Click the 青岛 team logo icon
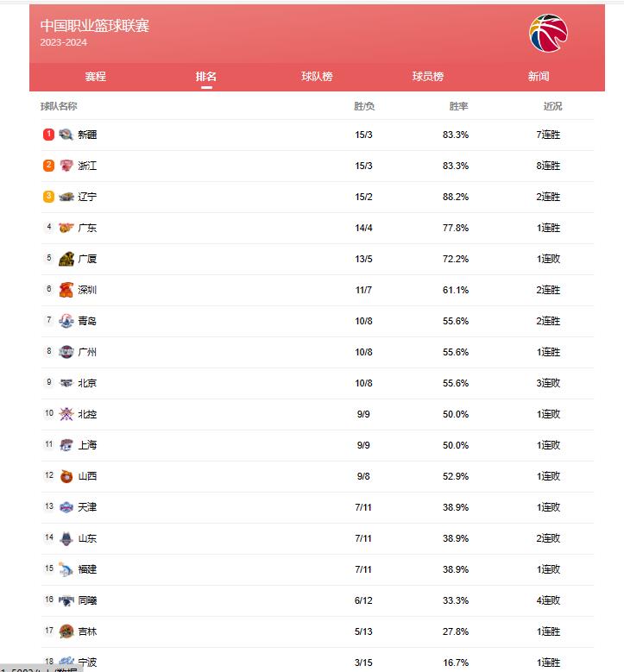 (66, 321)
